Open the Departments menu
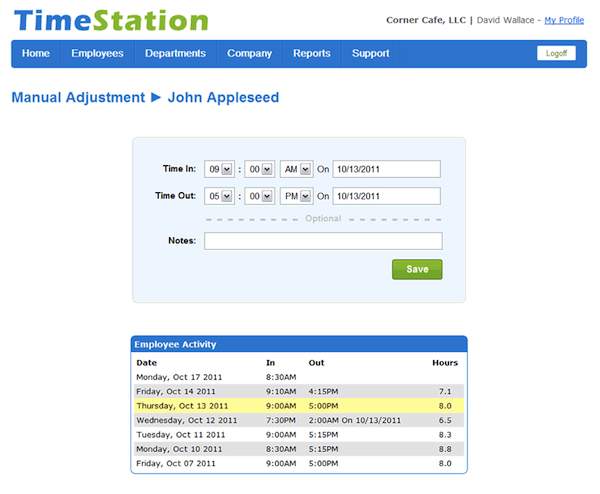Viewport: 600px width, 494px height. pos(175,54)
